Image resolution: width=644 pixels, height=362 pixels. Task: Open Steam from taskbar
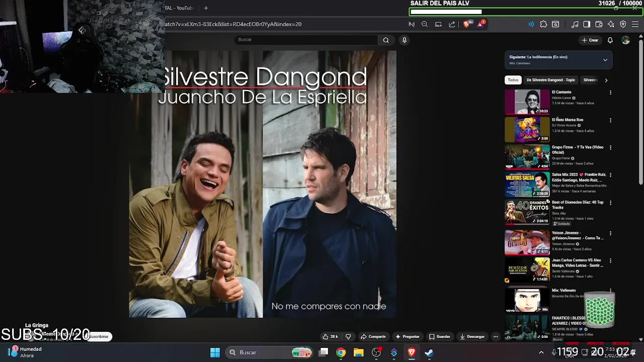point(429,352)
